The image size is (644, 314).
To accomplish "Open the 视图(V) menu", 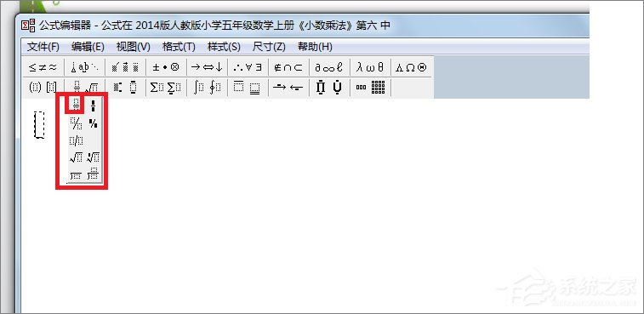I will click(x=133, y=47).
